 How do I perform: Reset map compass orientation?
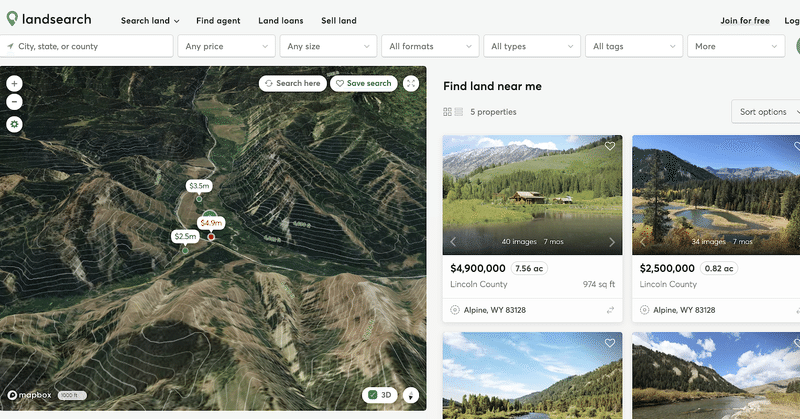coord(411,395)
